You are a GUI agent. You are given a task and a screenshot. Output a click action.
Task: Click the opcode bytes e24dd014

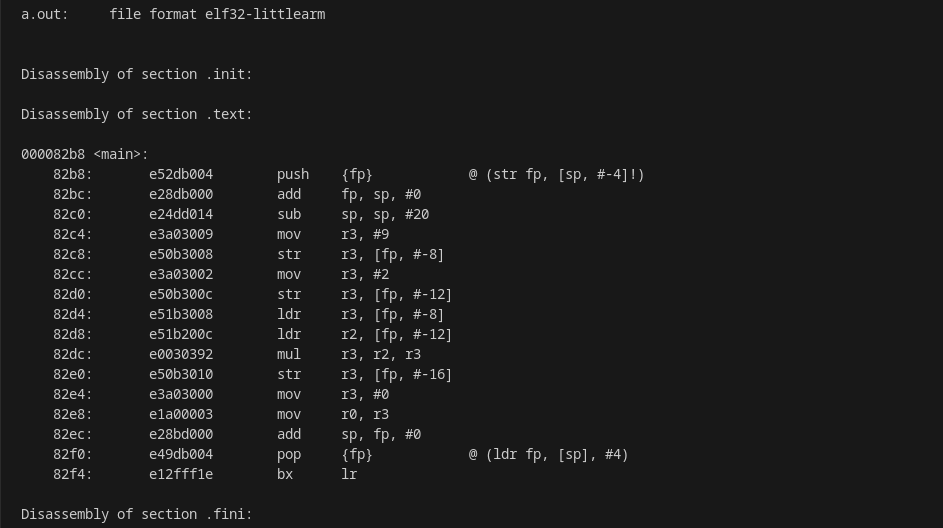(181, 214)
